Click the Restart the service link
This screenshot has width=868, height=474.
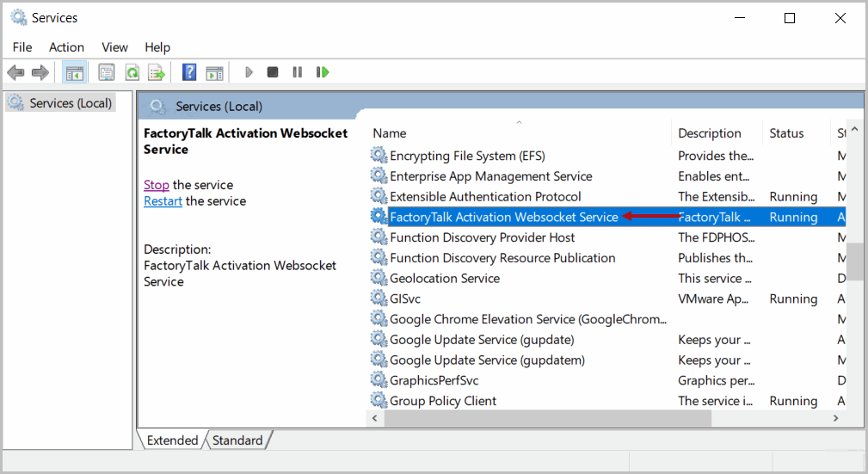tap(163, 201)
